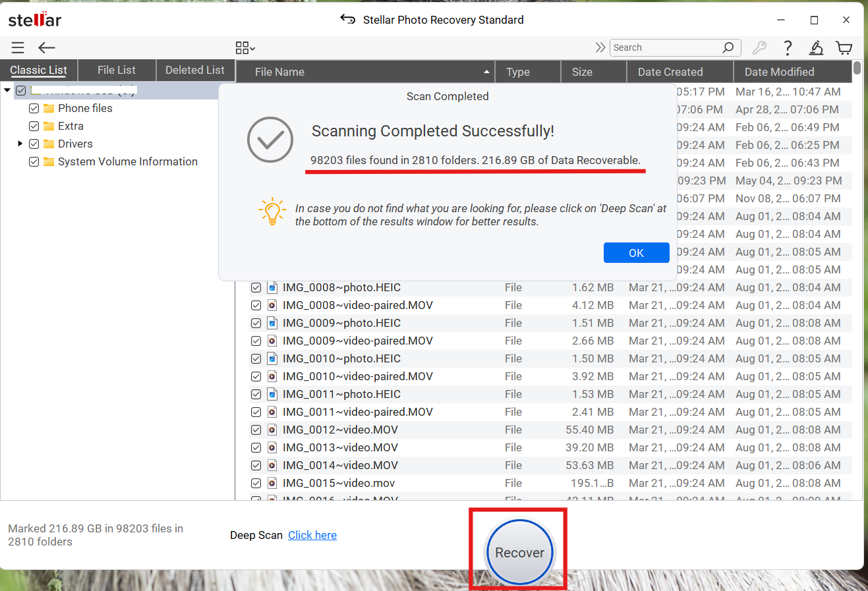Click the Stellar logo
Viewport: 868px width, 591px height.
tap(34, 20)
